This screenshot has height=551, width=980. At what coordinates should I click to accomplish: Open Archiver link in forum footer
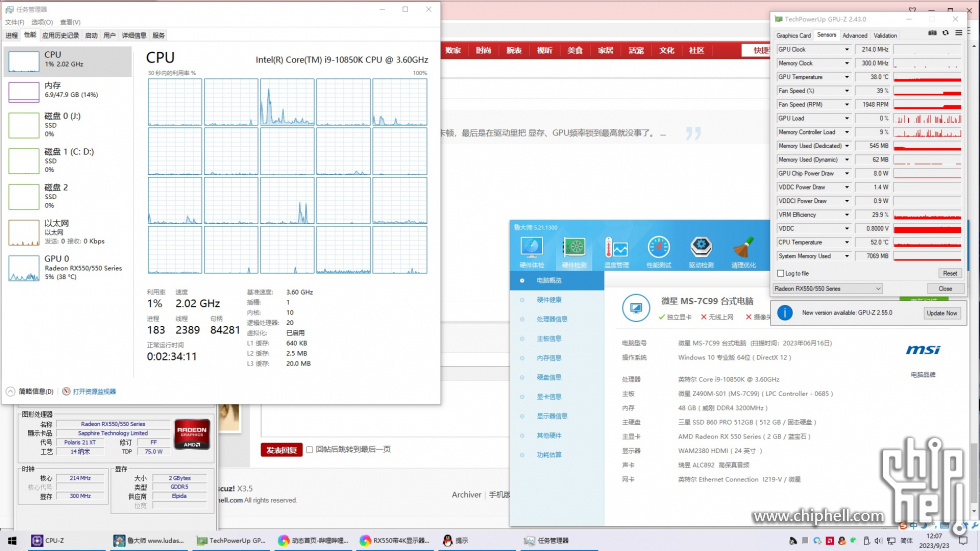(467, 495)
